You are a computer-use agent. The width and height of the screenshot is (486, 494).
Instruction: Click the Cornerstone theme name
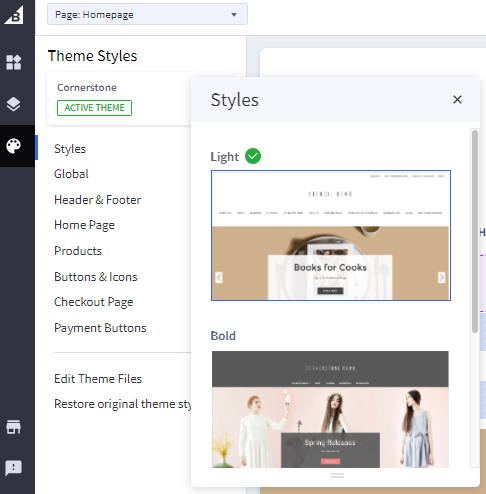(x=87, y=88)
